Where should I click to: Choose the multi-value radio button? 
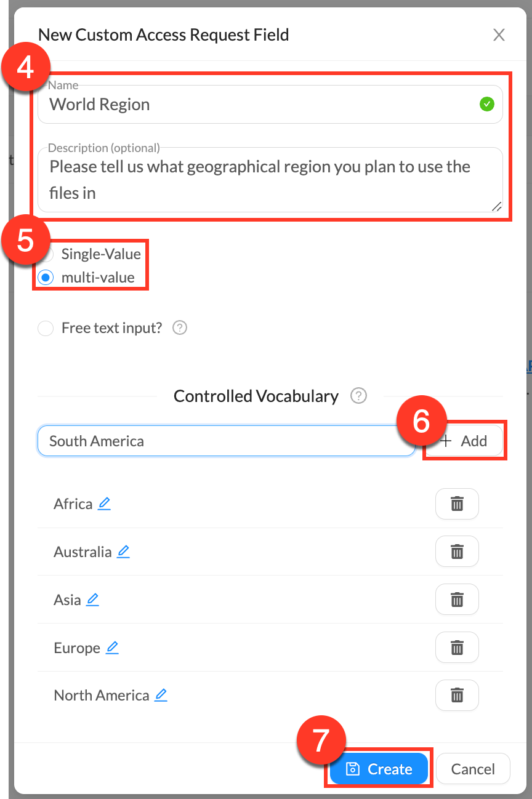click(46, 278)
